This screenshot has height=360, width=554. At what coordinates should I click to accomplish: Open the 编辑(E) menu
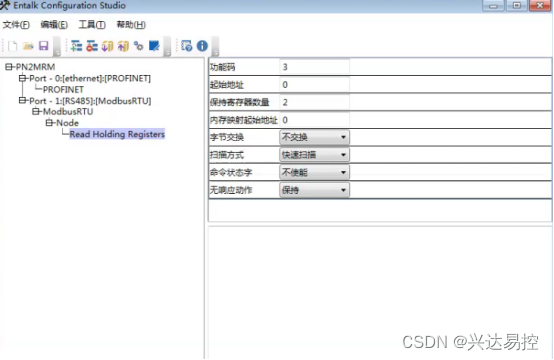click(54, 25)
